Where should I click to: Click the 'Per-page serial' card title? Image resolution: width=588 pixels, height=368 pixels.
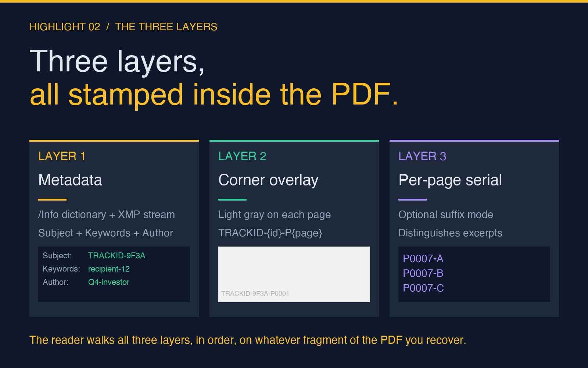click(450, 180)
